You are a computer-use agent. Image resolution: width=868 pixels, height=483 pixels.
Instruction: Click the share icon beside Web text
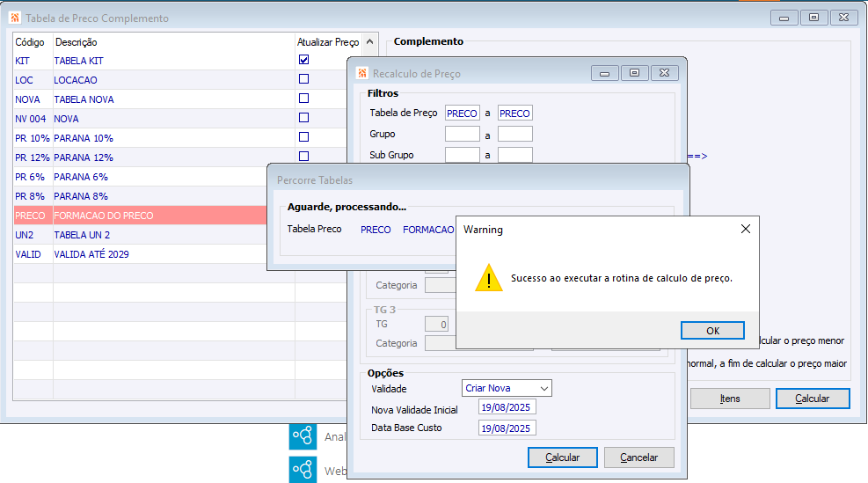coord(303,470)
